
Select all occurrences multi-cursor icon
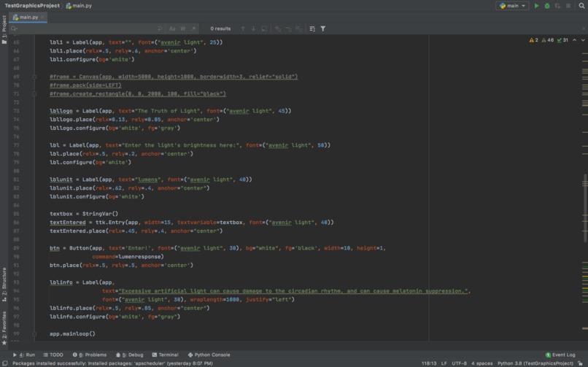coord(299,28)
